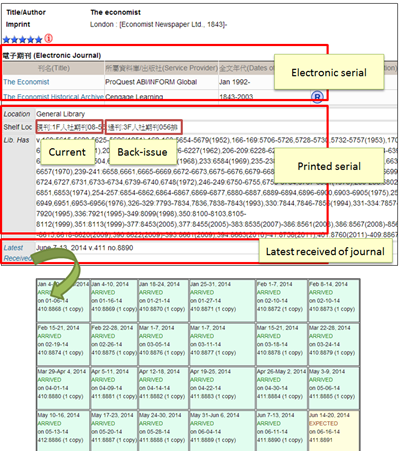
Task: Click the Feb 15-21, 2014 issue cell
Action: [63, 344]
